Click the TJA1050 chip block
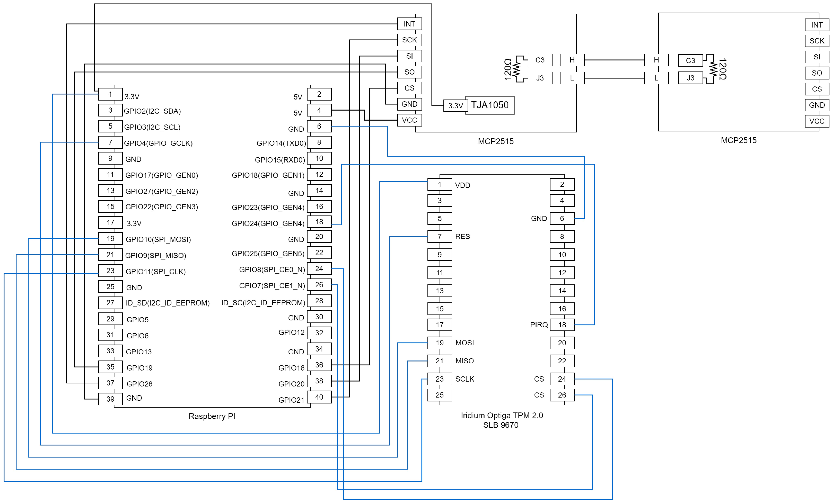The height and width of the screenshot is (504, 832). (x=490, y=105)
